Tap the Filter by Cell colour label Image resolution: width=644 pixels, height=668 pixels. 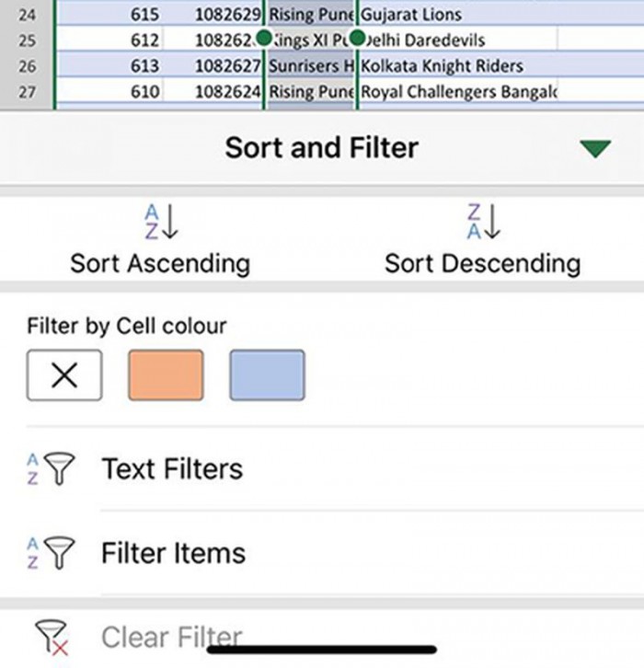pos(127,327)
